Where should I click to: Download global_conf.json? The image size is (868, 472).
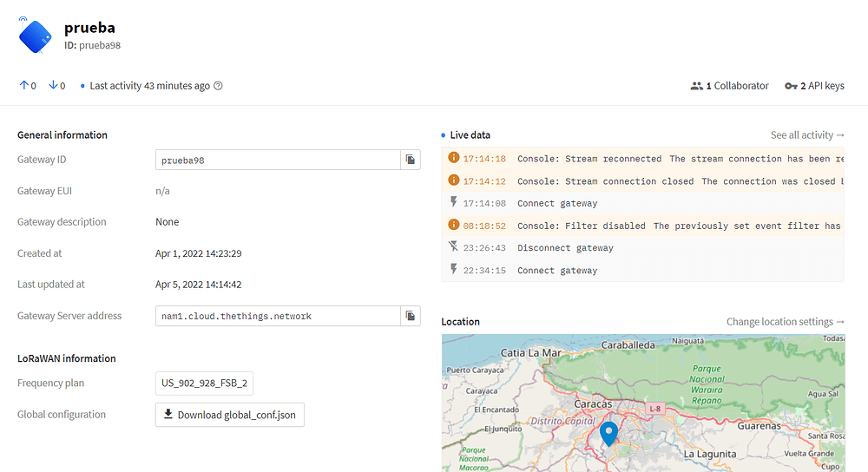pyautogui.click(x=230, y=415)
